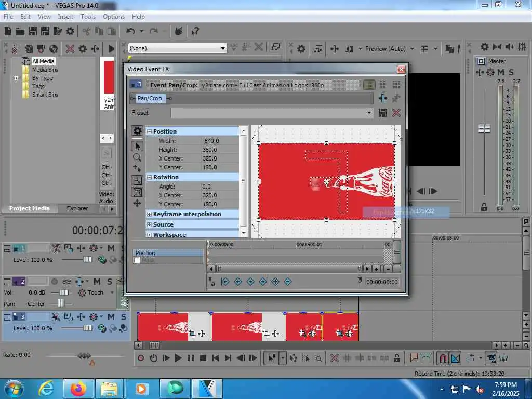Click the Create Keyframe diamond plus button
Viewport: 532px width, 399px height.
tap(275, 282)
